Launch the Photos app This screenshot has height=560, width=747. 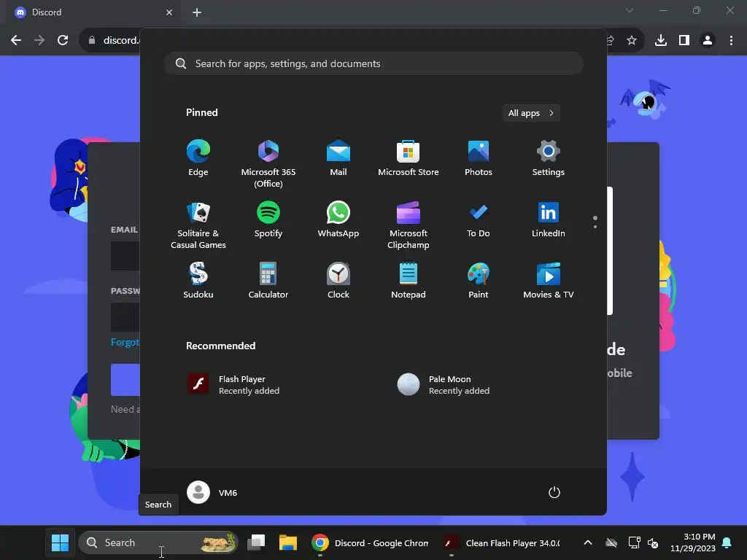tap(479, 158)
